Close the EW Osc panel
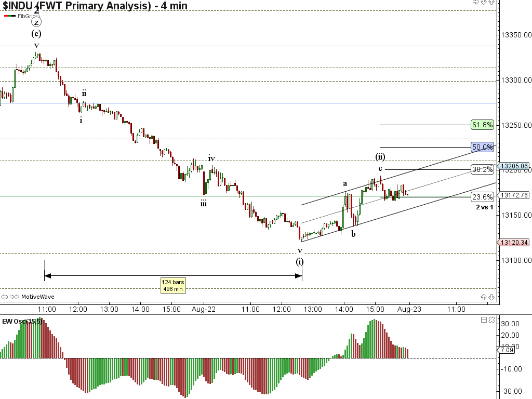Image resolution: width=532 pixels, height=399 pixels. [491, 320]
